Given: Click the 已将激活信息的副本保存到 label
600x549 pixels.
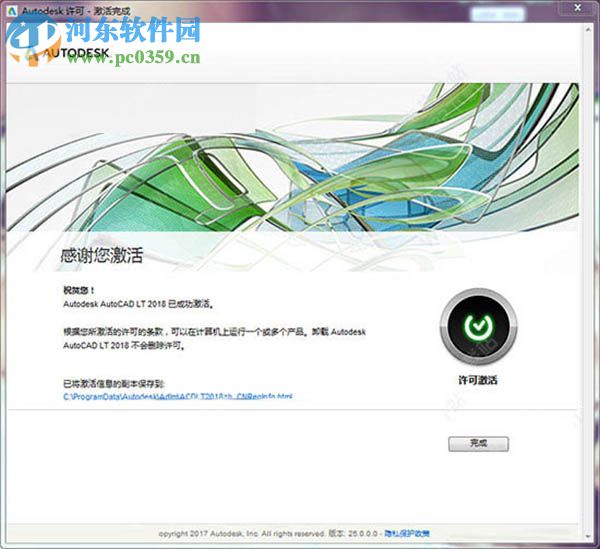Looking at the screenshot, I should click(114, 383).
